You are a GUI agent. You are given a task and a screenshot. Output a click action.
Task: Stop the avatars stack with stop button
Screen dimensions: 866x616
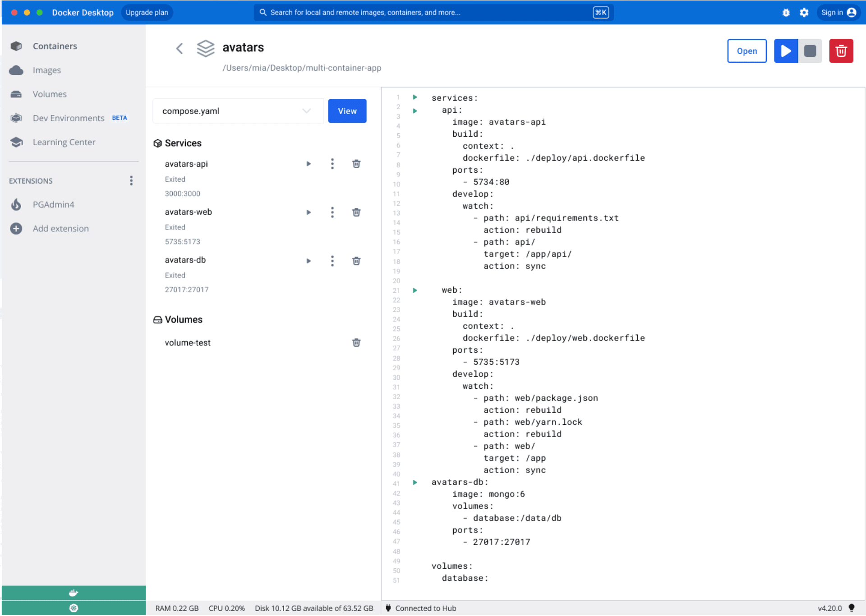coord(810,51)
